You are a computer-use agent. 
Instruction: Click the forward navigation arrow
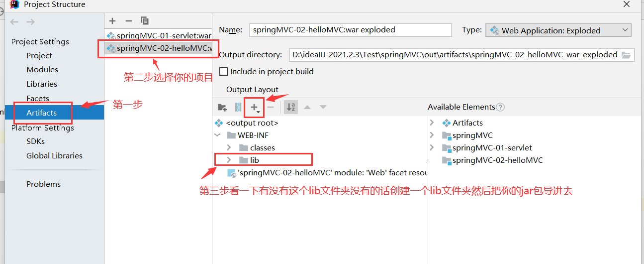pyautogui.click(x=31, y=22)
